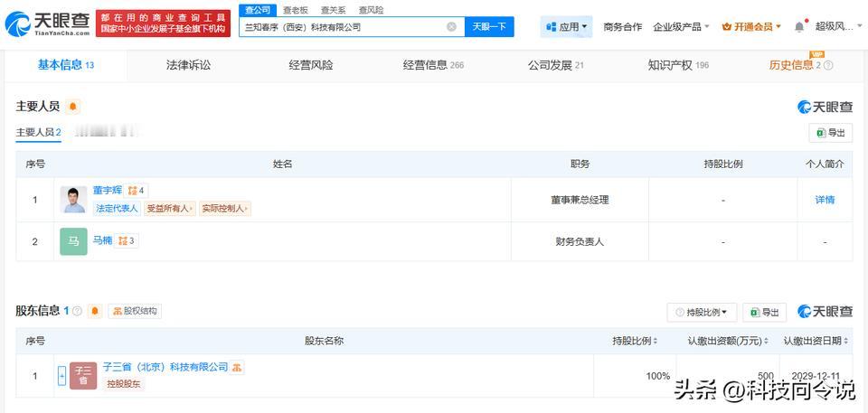This screenshot has width=868, height=413.
Task: Select the 查老板 search mode tab
Action: pos(295,10)
